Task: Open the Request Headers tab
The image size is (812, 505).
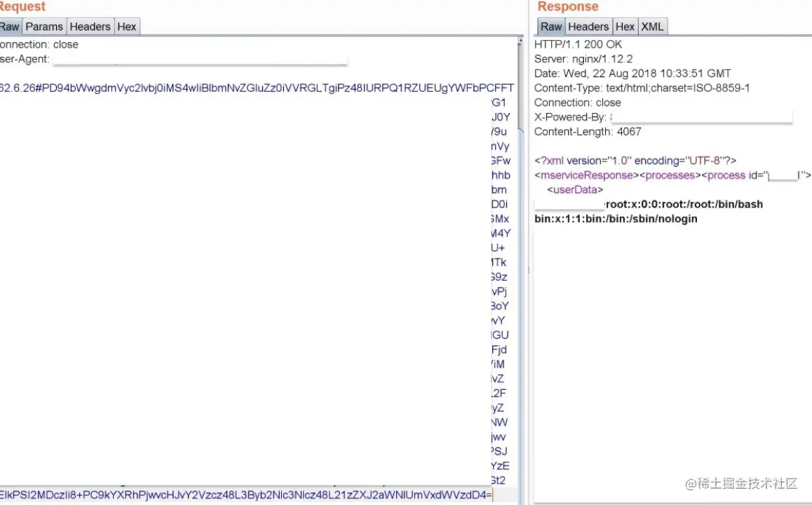Action: tap(90, 27)
